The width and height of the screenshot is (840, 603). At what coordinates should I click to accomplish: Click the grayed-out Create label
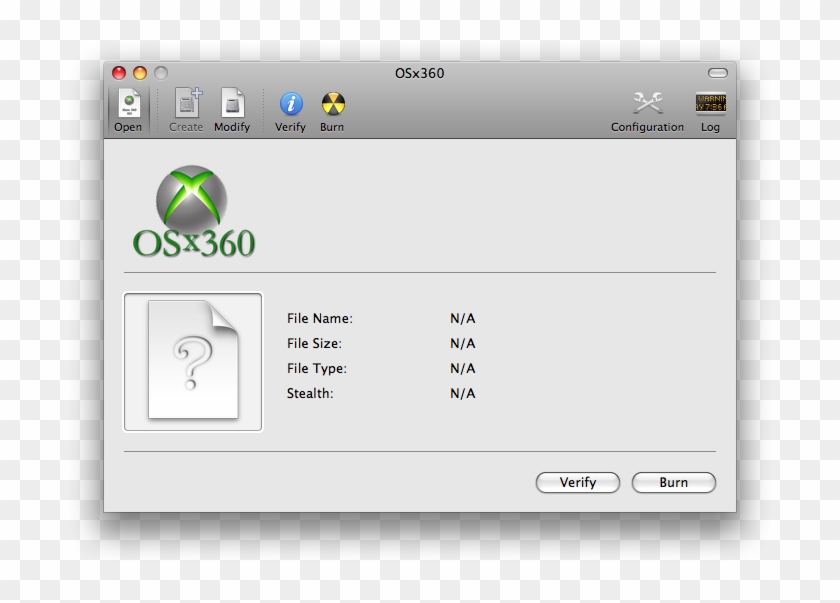[x=186, y=127]
